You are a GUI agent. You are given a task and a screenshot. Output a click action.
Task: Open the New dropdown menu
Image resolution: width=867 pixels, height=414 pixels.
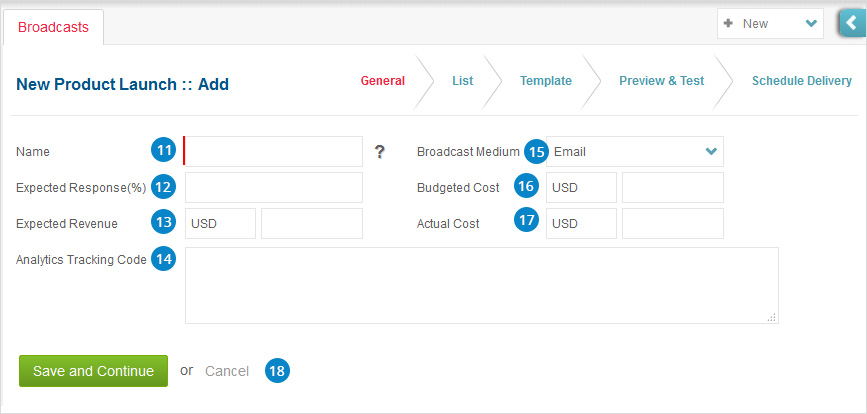770,24
